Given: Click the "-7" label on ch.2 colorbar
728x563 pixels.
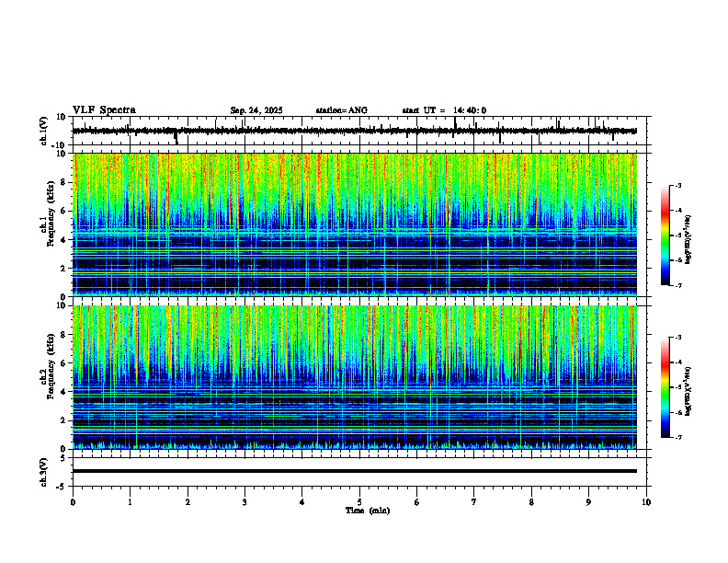Looking at the screenshot, I should click(x=678, y=438).
